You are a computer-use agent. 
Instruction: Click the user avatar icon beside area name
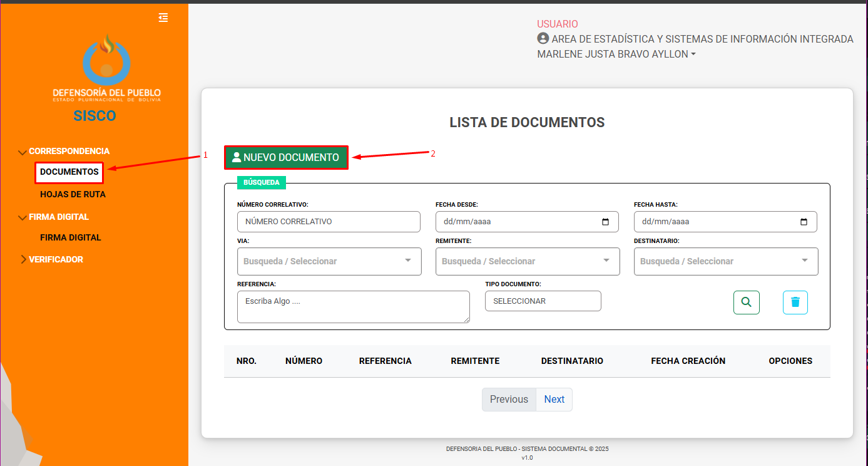point(543,39)
